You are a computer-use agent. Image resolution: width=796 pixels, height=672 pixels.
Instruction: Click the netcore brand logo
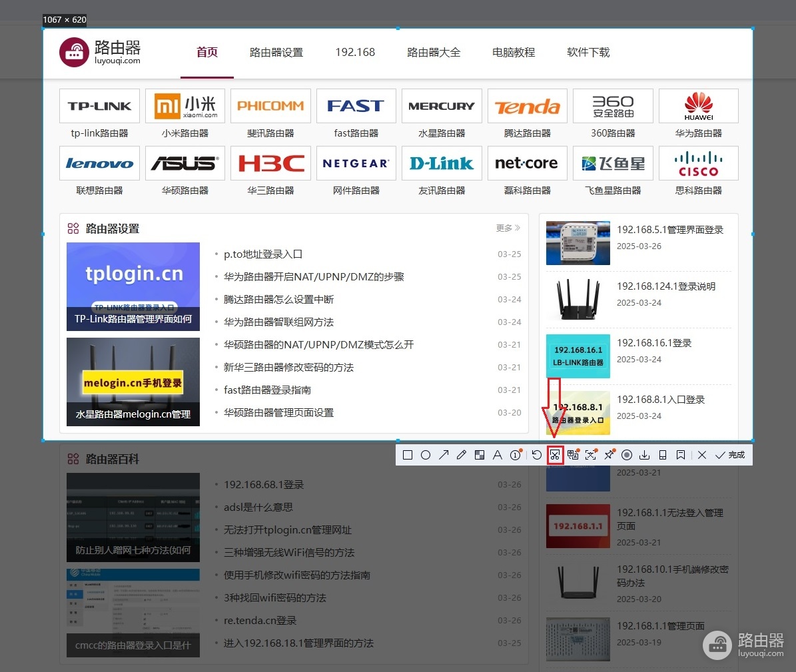(528, 163)
